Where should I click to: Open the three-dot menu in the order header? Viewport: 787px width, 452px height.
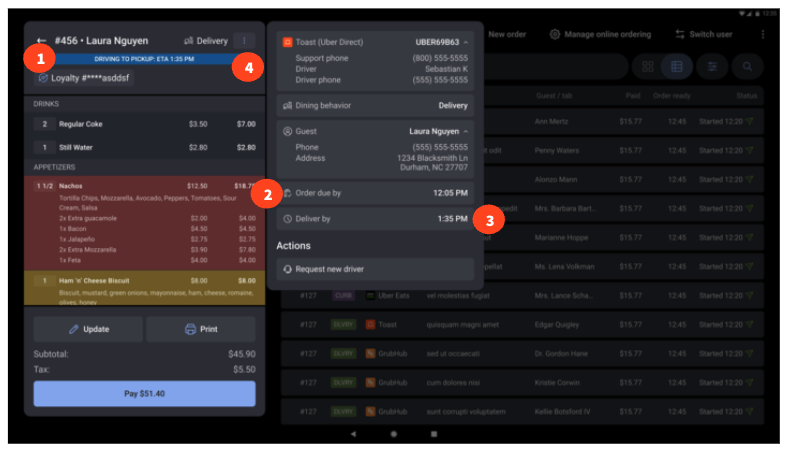(246, 41)
